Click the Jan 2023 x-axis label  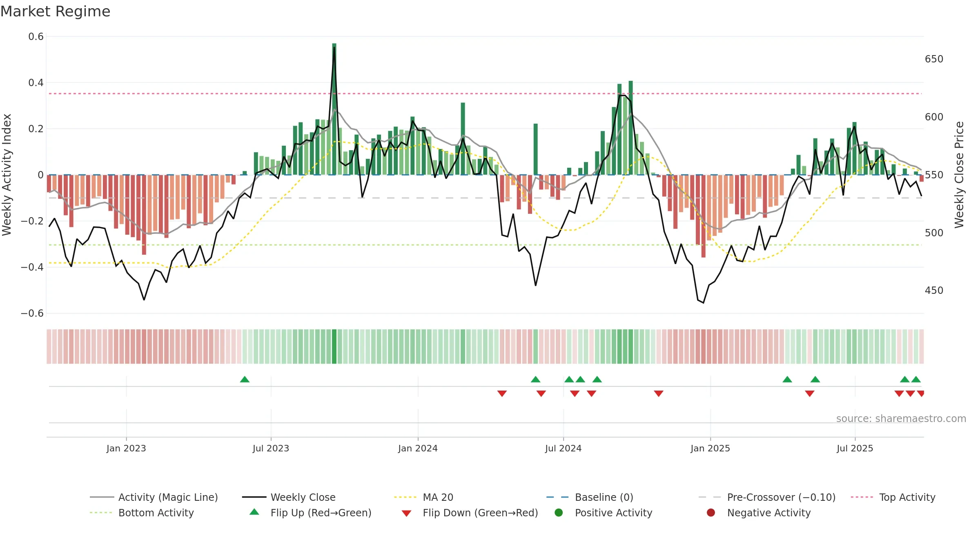pyautogui.click(x=126, y=448)
